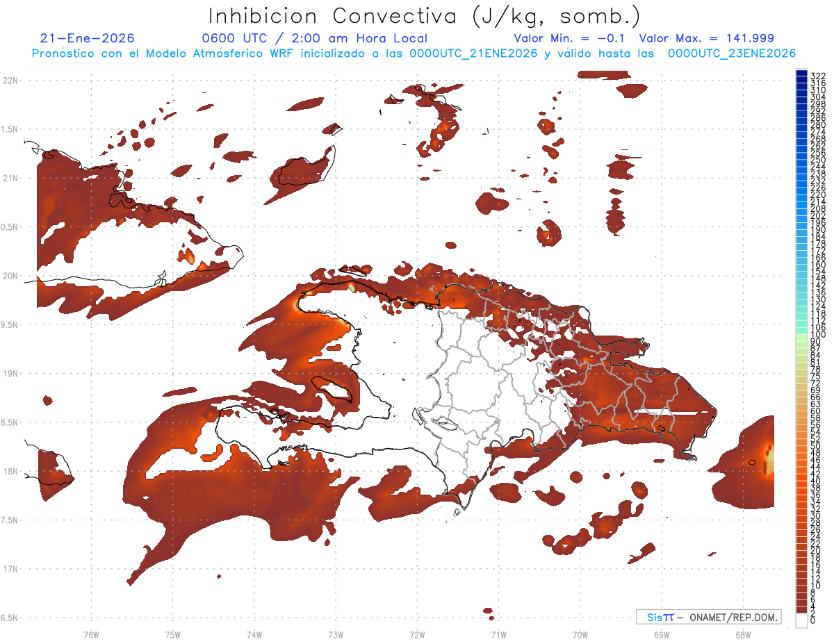Click the '71W' longitude label
The height and width of the screenshot is (644, 834).
(x=498, y=634)
